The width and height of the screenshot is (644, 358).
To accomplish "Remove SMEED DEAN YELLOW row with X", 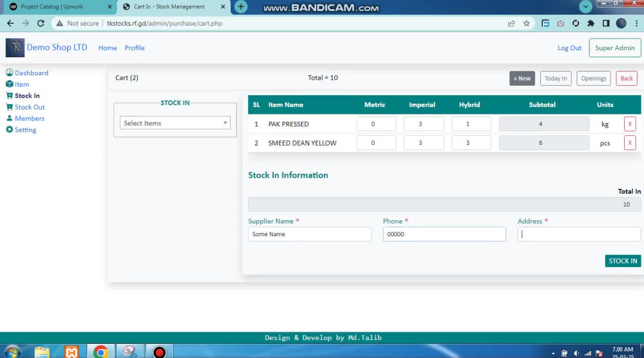I will 630,143.
